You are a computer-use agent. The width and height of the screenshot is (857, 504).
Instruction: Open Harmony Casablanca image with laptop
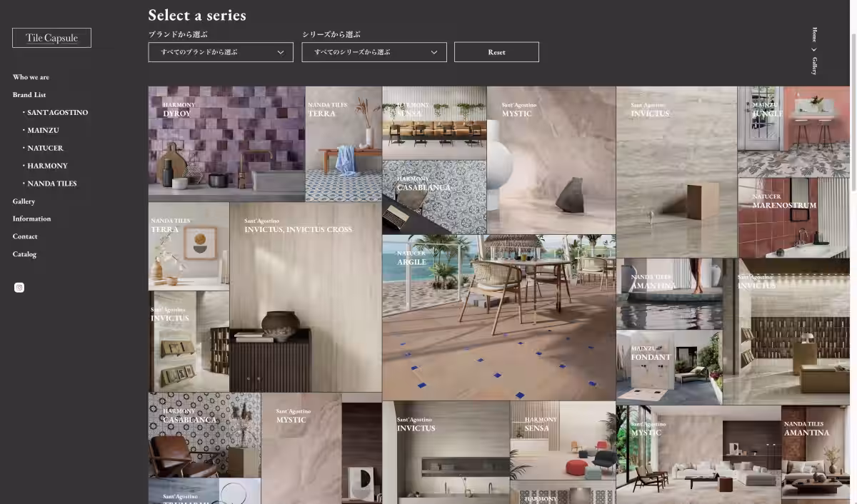434,197
